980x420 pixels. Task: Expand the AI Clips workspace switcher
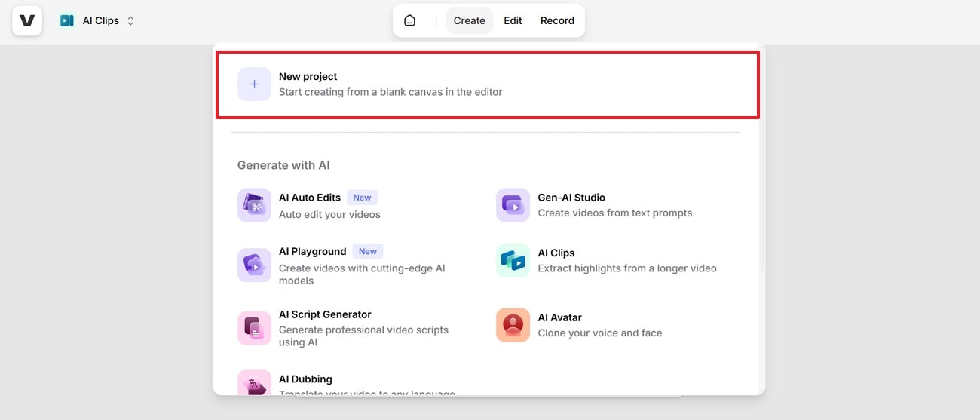point(130,21)
